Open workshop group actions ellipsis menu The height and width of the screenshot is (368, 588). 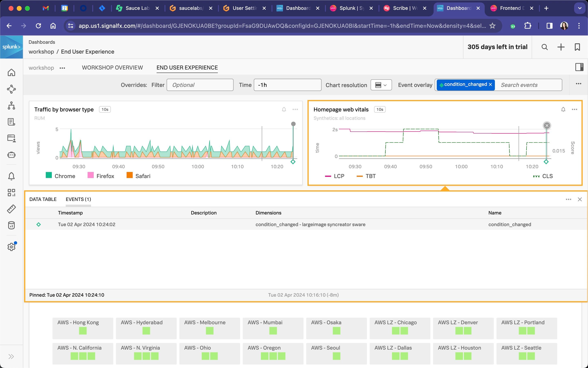tap(62, 68)
